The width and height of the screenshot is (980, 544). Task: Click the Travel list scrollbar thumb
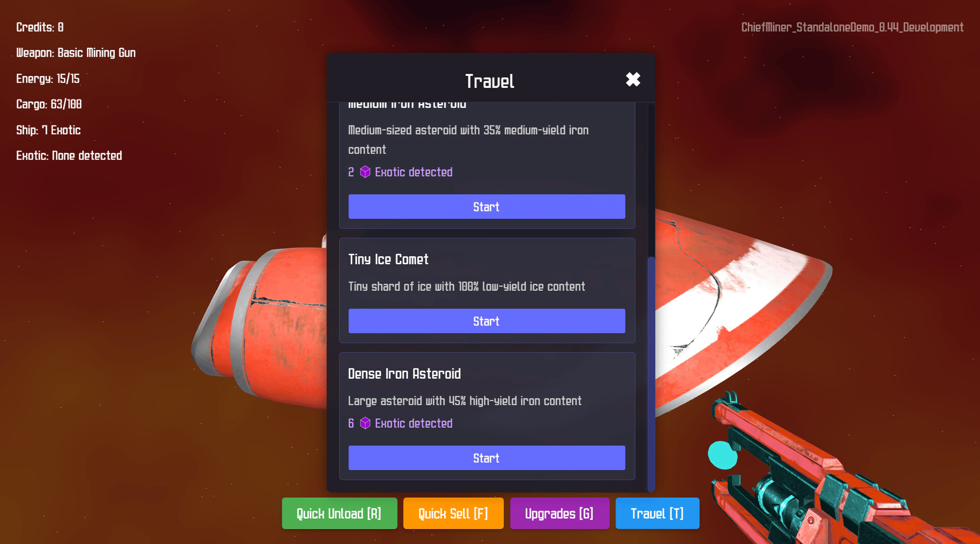[x=651, y=374]
